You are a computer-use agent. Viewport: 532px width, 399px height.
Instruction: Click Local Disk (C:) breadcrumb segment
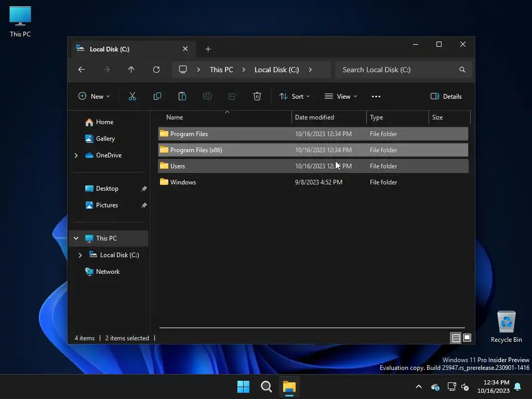click(x=276, y=70)
